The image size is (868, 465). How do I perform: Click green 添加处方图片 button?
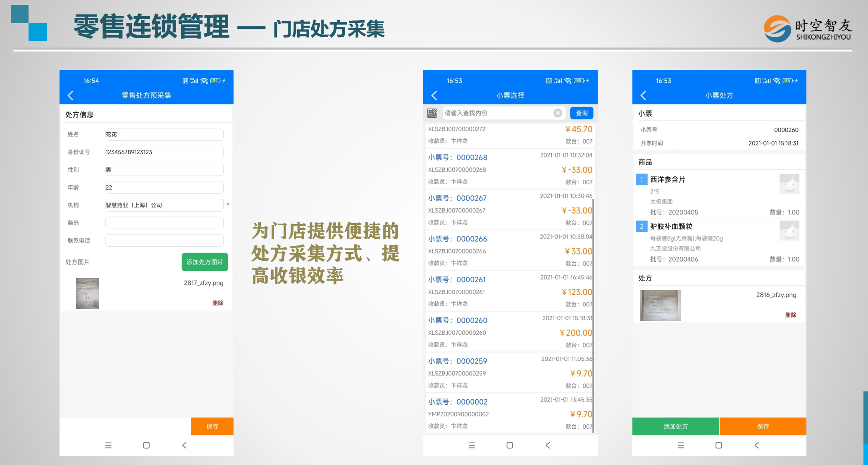[205, 262]
